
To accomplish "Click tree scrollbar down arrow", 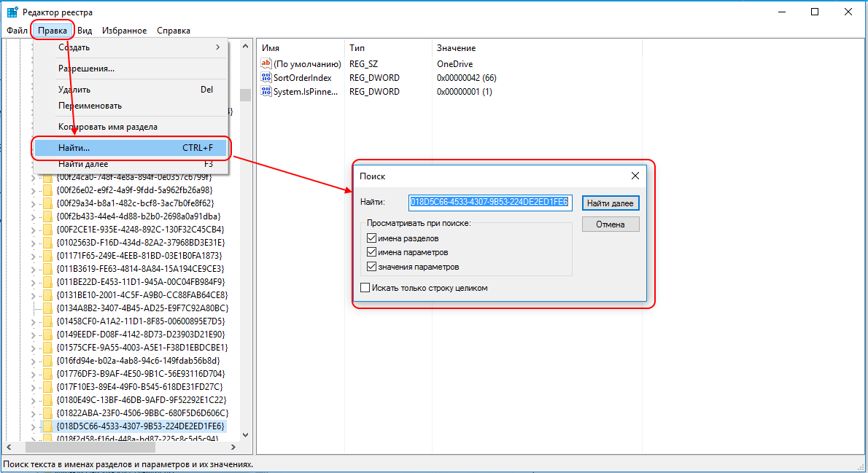I will point(245,435).
